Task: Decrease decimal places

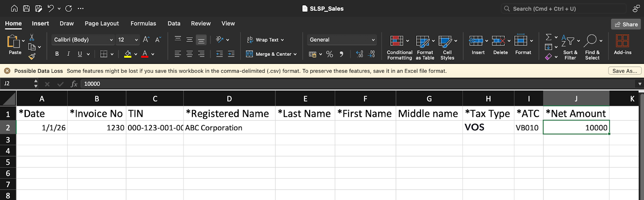Action: (371, 54)
